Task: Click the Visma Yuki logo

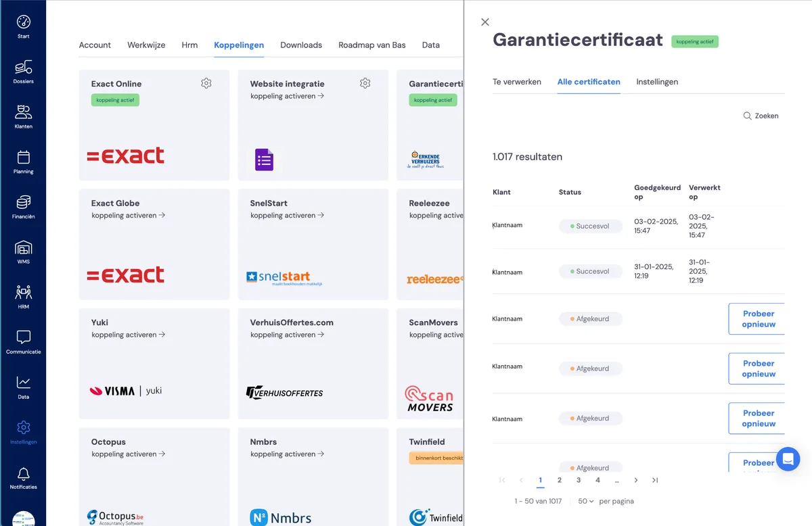Action: coord(126,391)
